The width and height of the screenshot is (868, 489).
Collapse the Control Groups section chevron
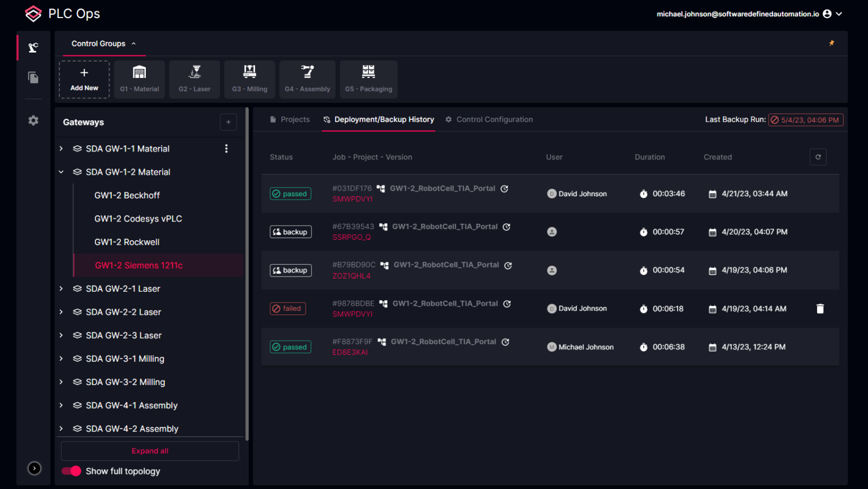134,43
